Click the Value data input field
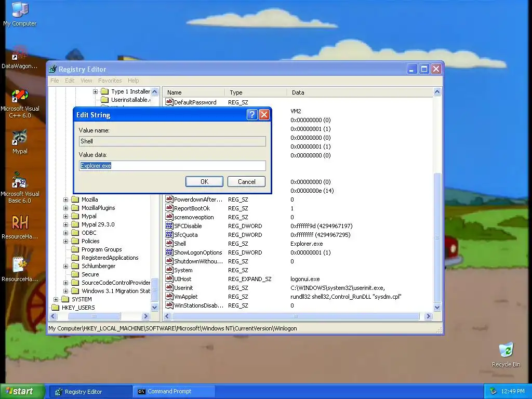Image resolution: width=532 pixels, height=399 pixels. tap(172, 166)
